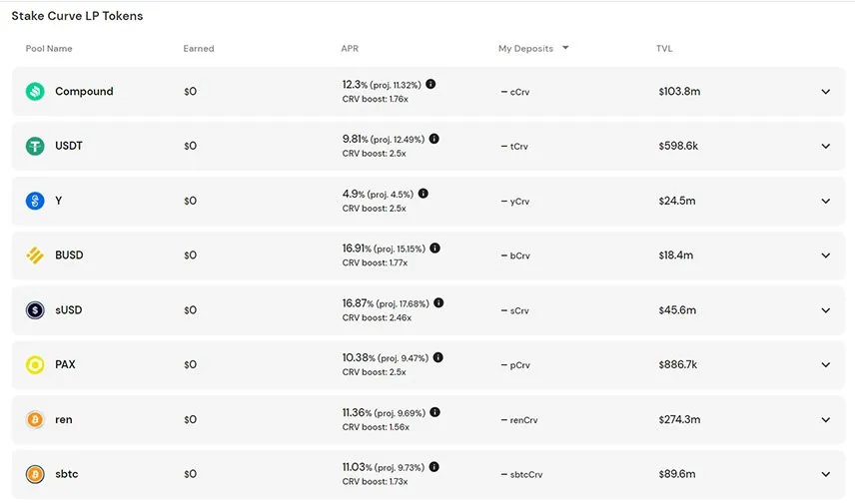The height and width of the screenshot is (504, 855).
Task: Click the PAX pool yellow icon
Action: coord(35,364)
